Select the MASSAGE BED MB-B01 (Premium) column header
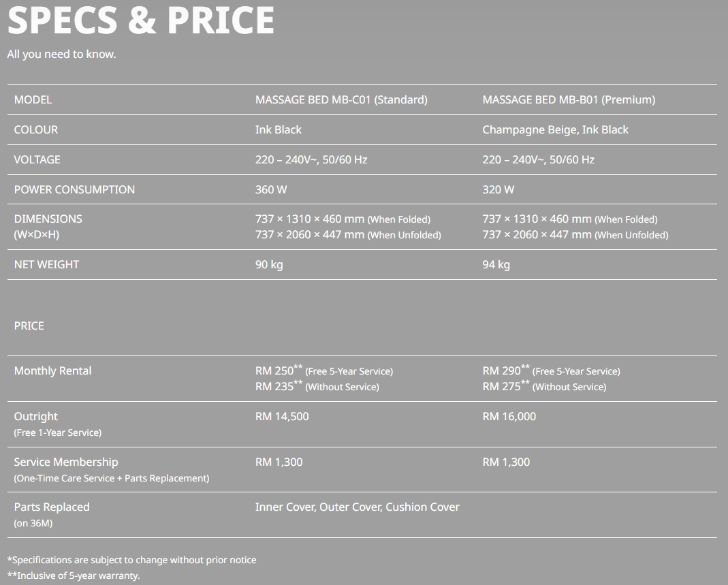Image resolution: width=728 pixels, height=585 pixels. [x=569, y=100]
